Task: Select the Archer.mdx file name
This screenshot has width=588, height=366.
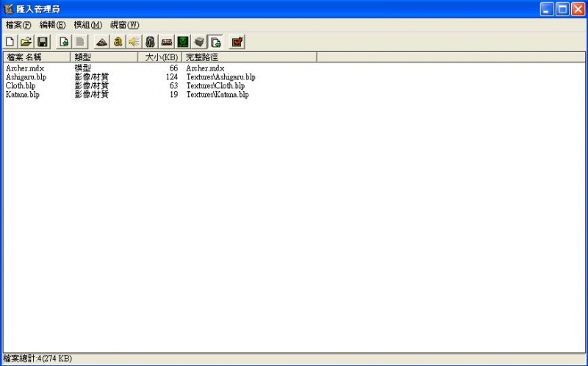Action: [25, 68]
